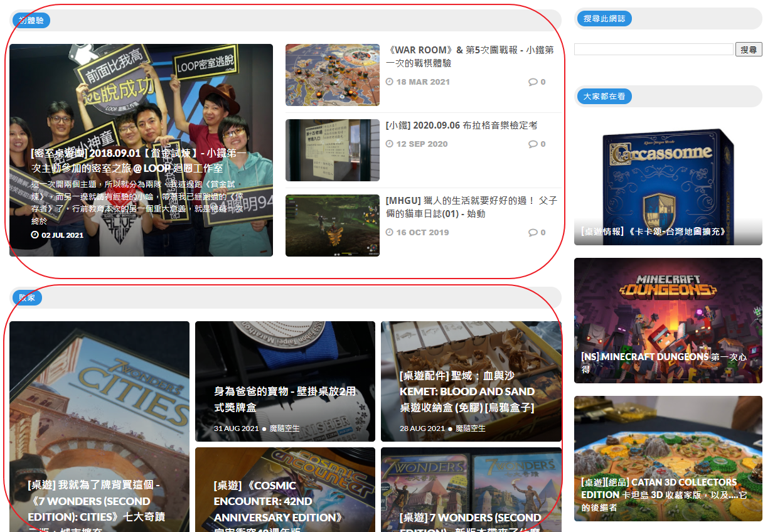This screenshot has width=780, height=532.
Task: Open the [MHGU] 獵人的生活 article title
Action: (471, 207)
